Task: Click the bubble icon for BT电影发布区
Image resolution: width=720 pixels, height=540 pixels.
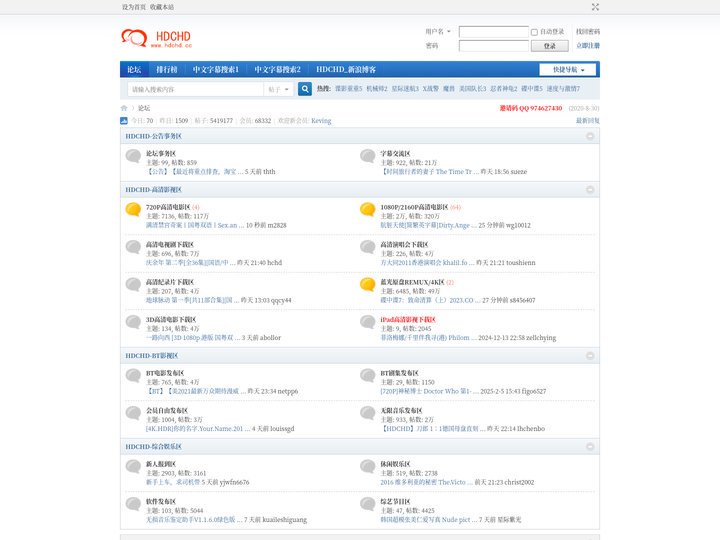Action: point(133,376)
